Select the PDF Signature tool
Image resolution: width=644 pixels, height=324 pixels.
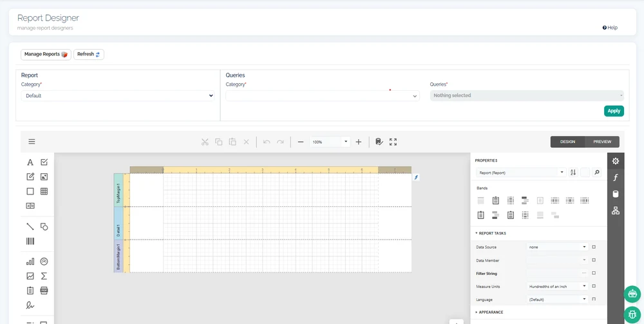tap(30, 305)
